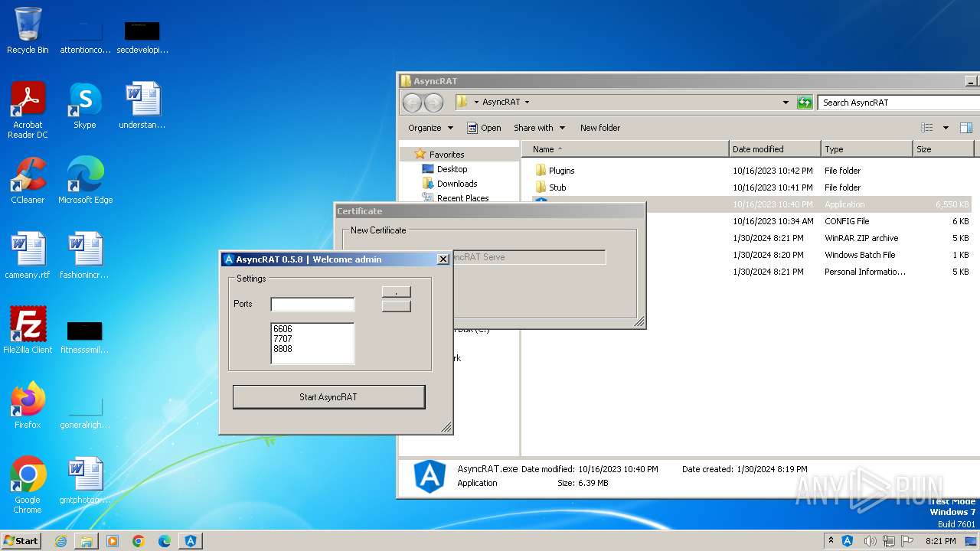
Task: Open FileZilla Client desktop icon
Action: tap(28, 331)
